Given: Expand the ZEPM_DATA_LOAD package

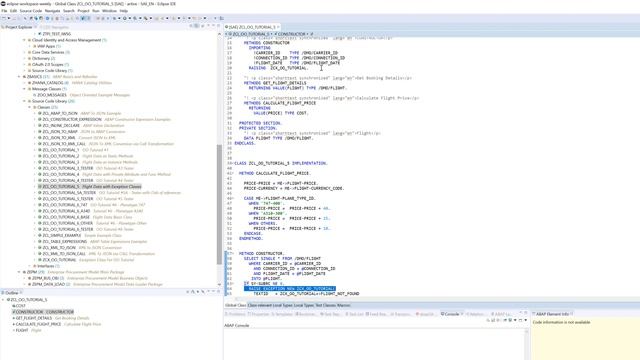Looking at the screenshot, I should [x=24, y=284].
